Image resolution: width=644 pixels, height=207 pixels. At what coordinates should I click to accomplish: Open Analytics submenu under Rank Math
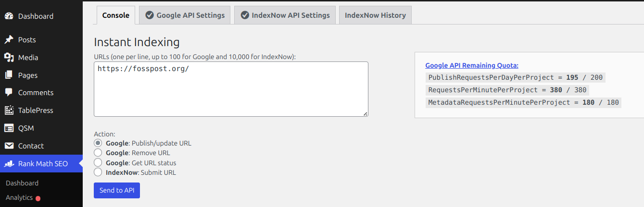click(19, 197)
